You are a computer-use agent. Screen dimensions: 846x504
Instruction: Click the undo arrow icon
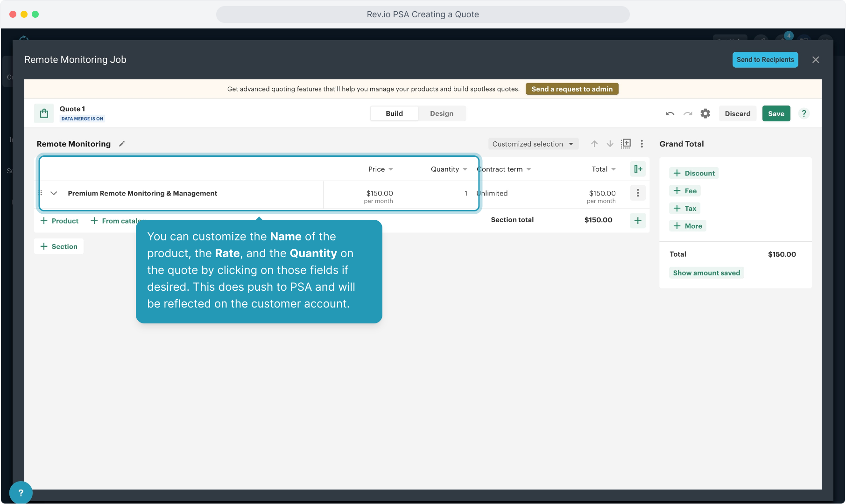[670, 113]
